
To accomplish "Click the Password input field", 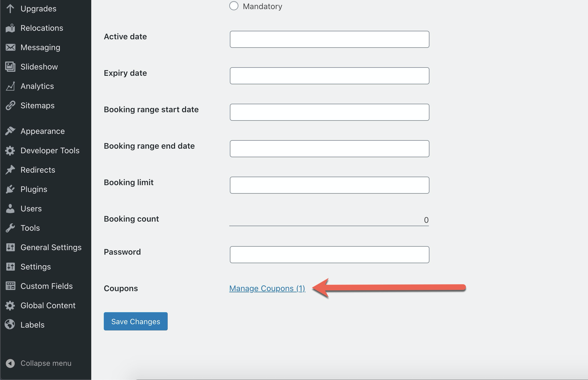I will pos(329,255).
